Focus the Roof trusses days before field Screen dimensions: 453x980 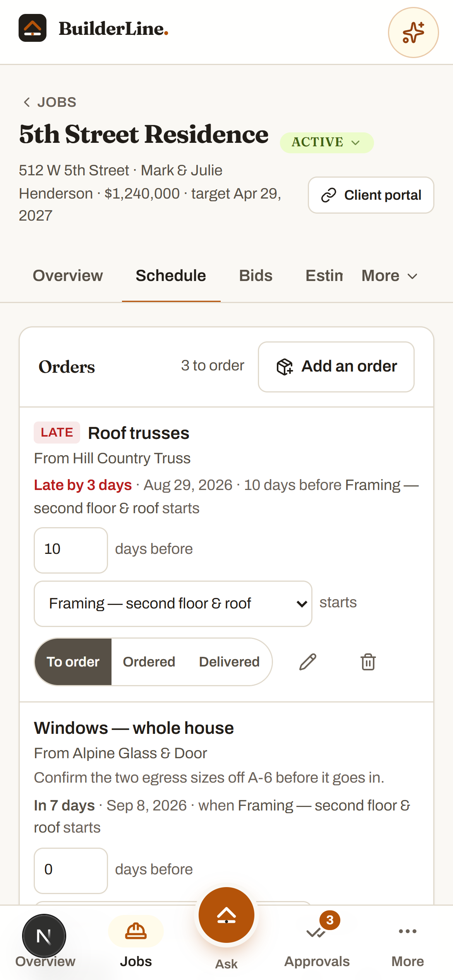coord(71,550)
